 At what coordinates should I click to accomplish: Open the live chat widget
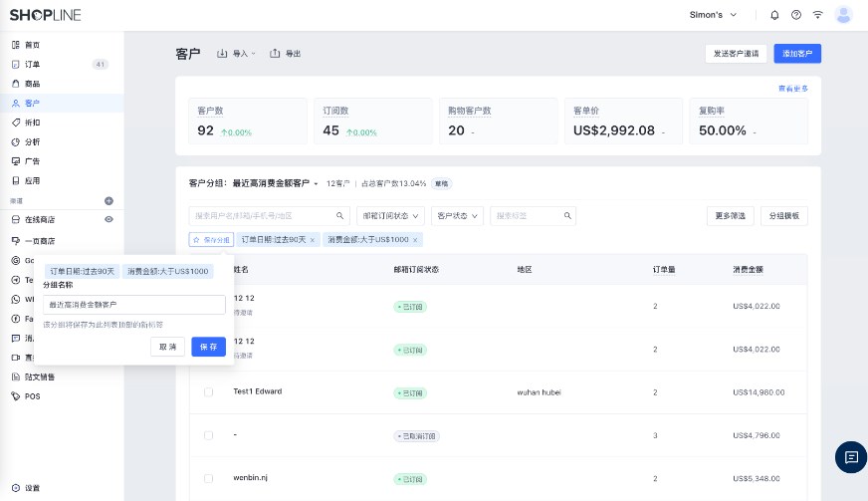pos(850,457)
